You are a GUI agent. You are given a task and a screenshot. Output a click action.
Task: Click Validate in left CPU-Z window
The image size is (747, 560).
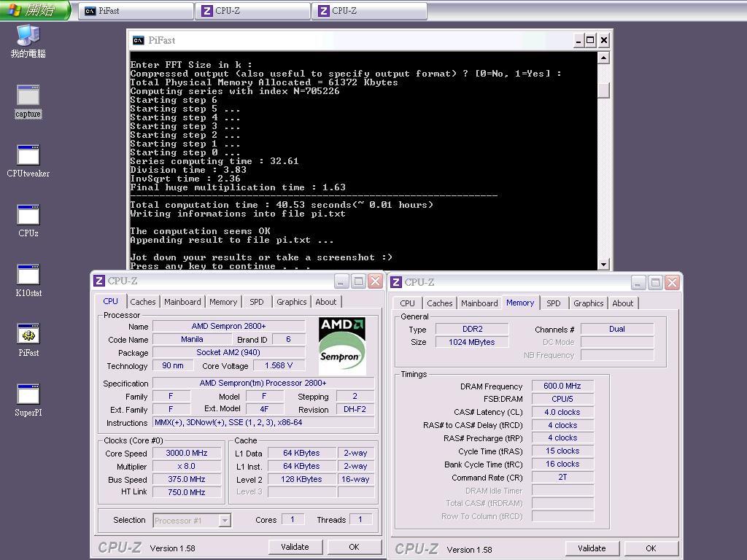tap(295, 547)
